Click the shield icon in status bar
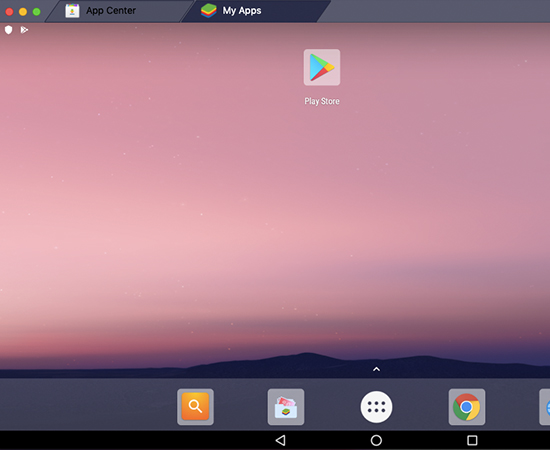 [9, 30]
